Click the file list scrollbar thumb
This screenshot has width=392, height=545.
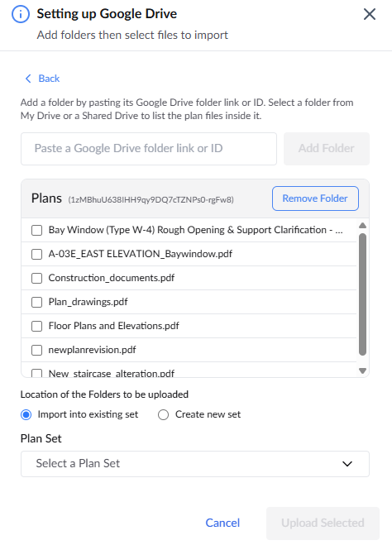(362, 294)
